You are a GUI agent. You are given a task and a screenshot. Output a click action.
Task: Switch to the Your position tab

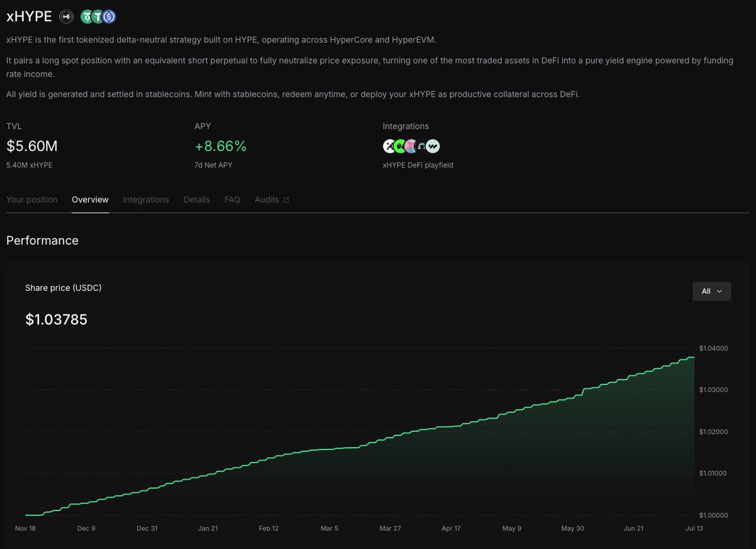click(31, 200)
